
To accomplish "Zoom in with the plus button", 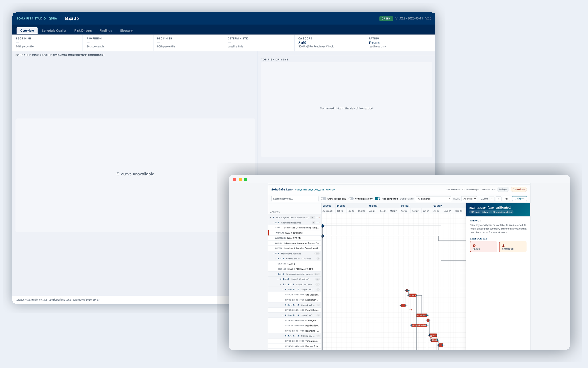I will pyautogui.click(x=499, y=199).
